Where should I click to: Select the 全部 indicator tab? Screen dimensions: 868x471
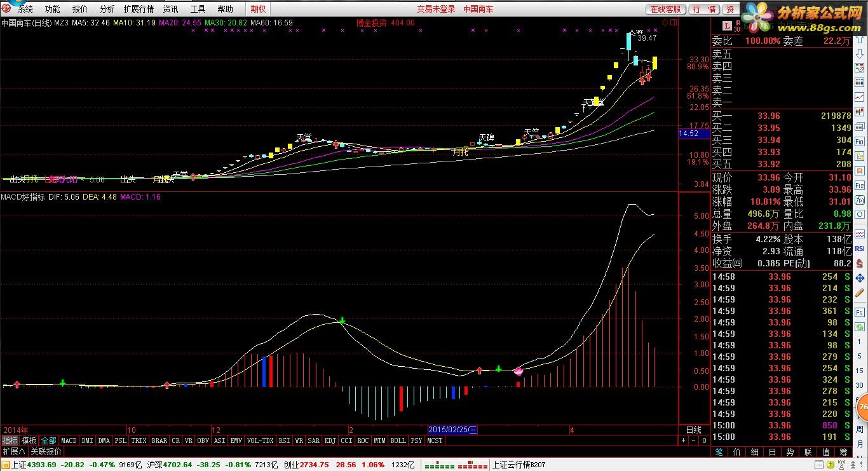point(48,440)
